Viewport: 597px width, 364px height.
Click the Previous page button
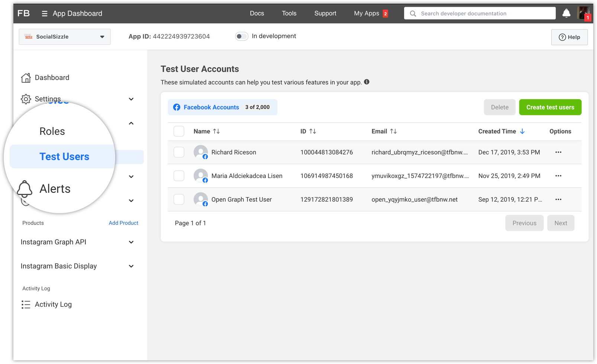pyautogui.click(x=524, y=223)
